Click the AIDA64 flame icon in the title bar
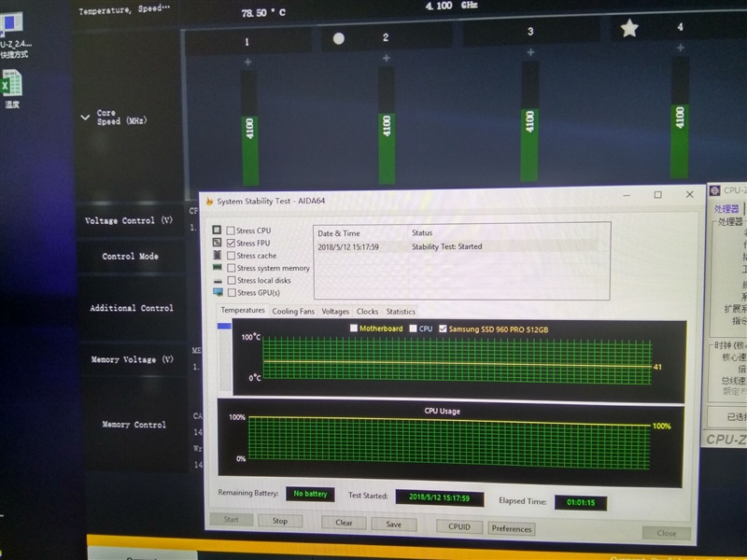 pos(209,202)
